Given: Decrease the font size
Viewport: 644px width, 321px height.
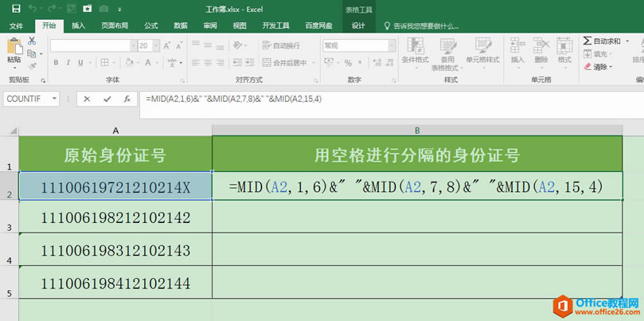Looking at the screenshot, I should coord(179,45).
